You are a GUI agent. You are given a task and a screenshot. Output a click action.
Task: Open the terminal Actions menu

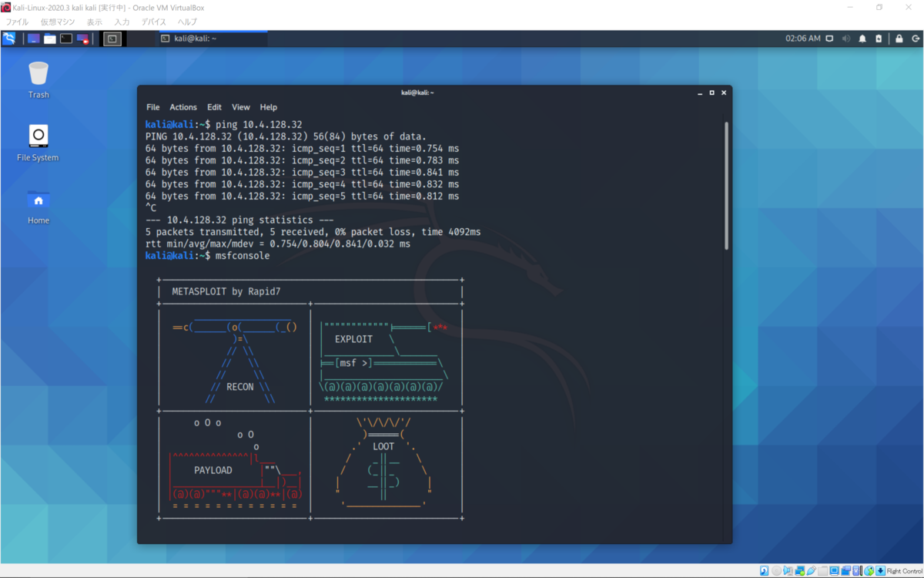click(183, 107)
